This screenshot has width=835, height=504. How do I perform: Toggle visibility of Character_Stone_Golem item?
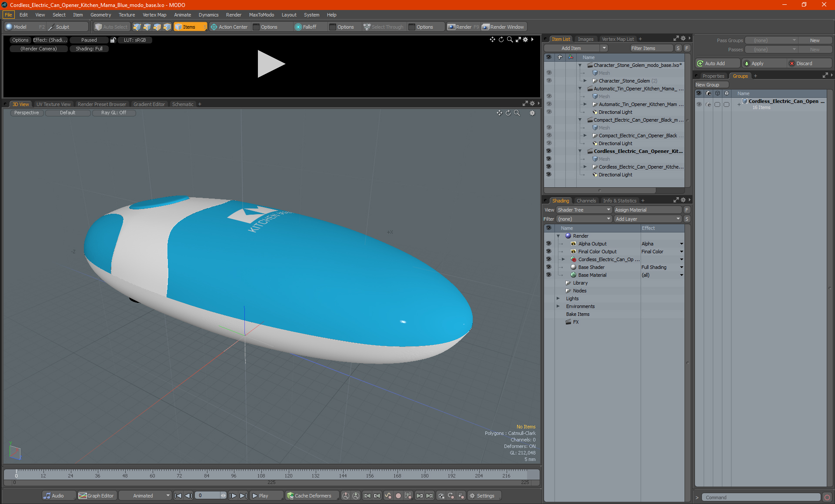click(549, 81)
